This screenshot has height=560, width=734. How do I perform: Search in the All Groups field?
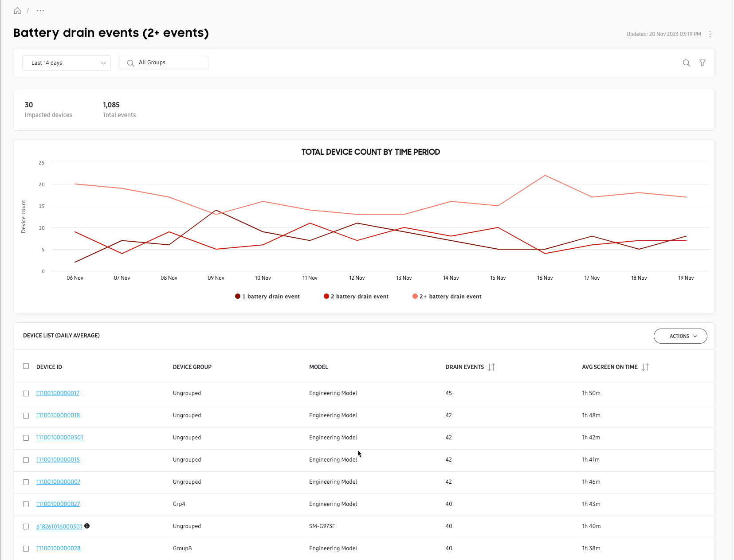point(163,63)
